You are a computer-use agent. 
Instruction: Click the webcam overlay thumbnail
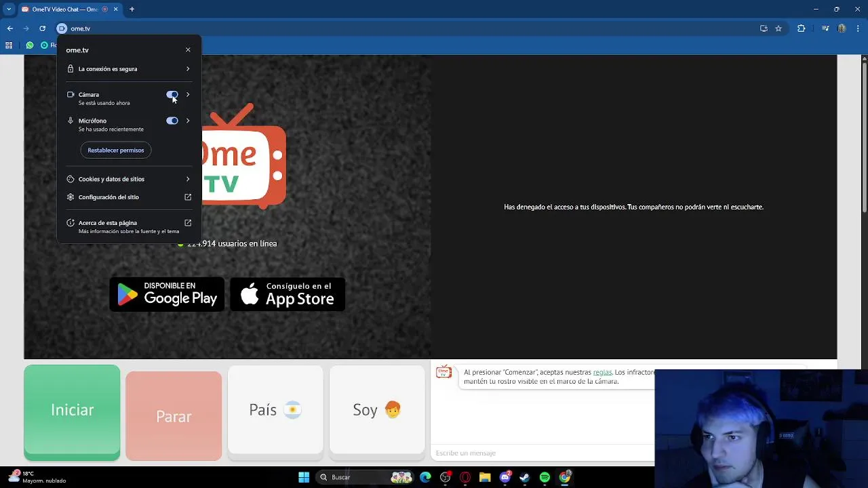[x=761, y=428]
